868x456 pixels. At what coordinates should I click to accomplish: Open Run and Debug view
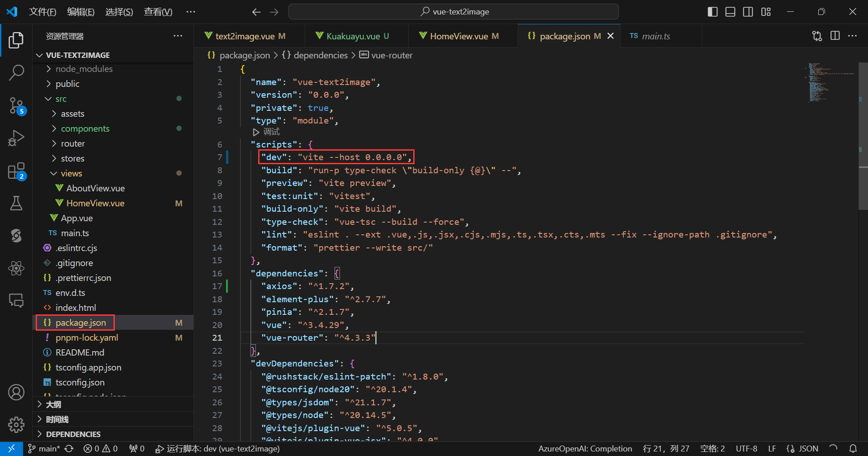pyautogui.click(x=16, y=138)
